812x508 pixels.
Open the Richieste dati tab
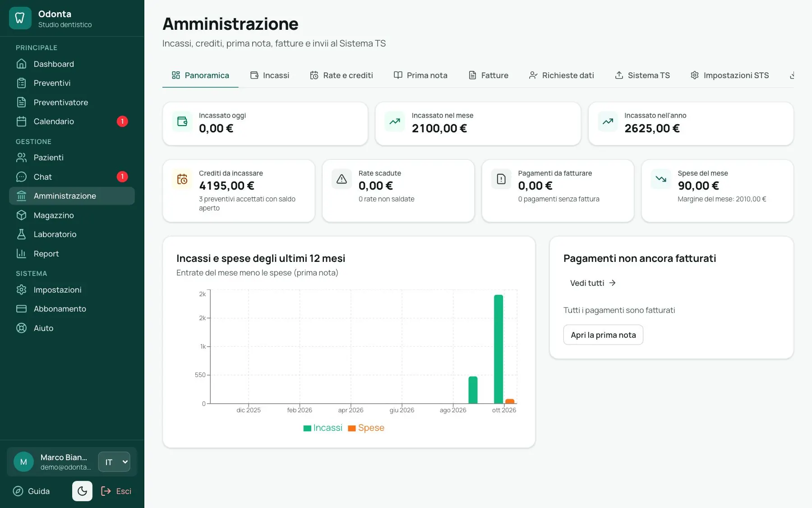pos(562,75)
